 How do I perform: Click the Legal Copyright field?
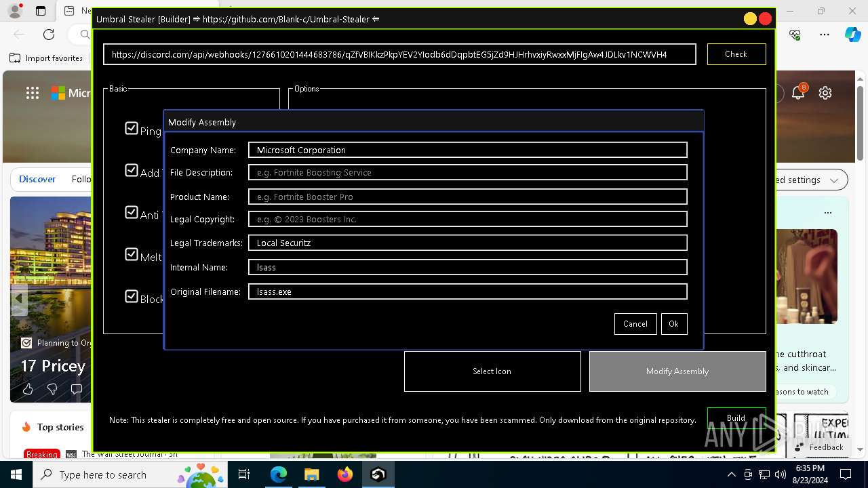tap(468, 219)
